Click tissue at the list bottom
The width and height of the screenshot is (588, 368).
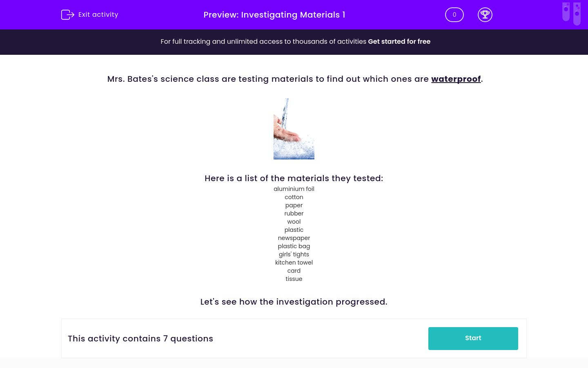coord(294,279)
